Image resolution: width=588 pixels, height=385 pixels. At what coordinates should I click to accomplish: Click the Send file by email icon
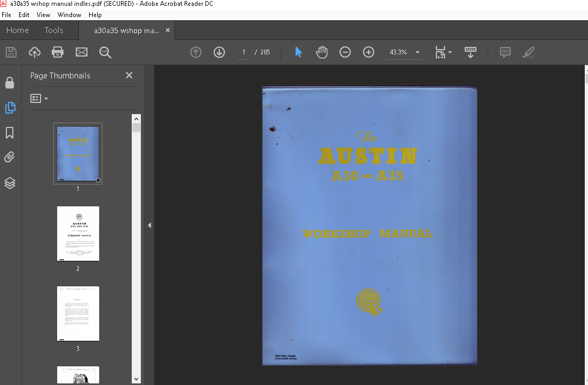[81, 52]
